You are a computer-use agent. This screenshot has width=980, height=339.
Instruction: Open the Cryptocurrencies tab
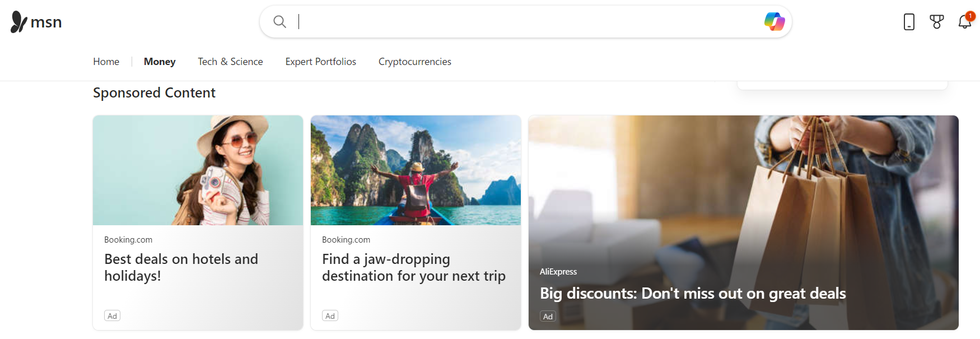pyautogui.click(x=414, y=62)
